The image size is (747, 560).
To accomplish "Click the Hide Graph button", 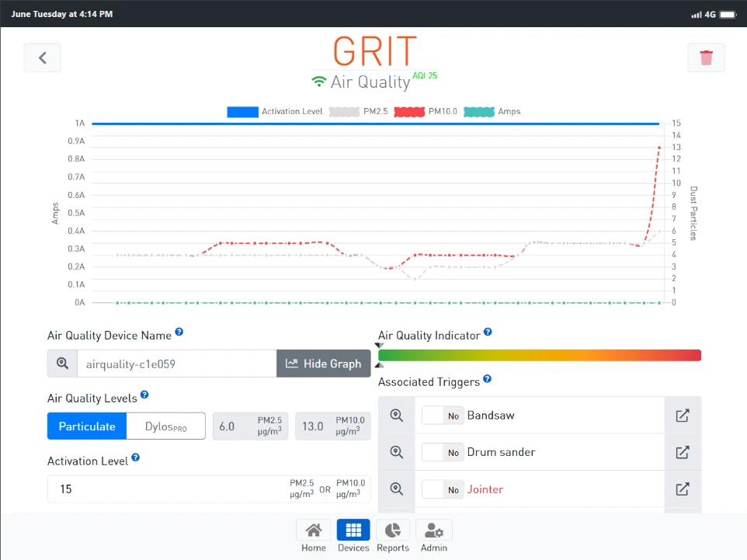I will (x=323, y=363).
